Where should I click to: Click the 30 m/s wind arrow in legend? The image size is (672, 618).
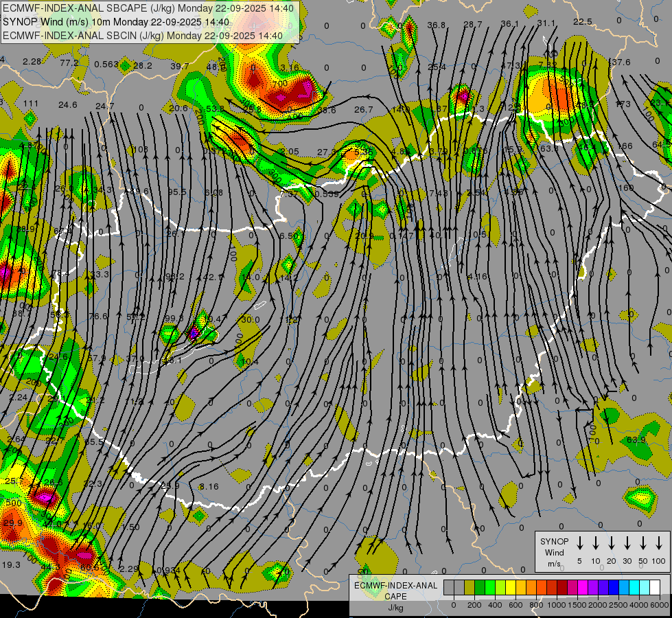(x=627, y=543)
